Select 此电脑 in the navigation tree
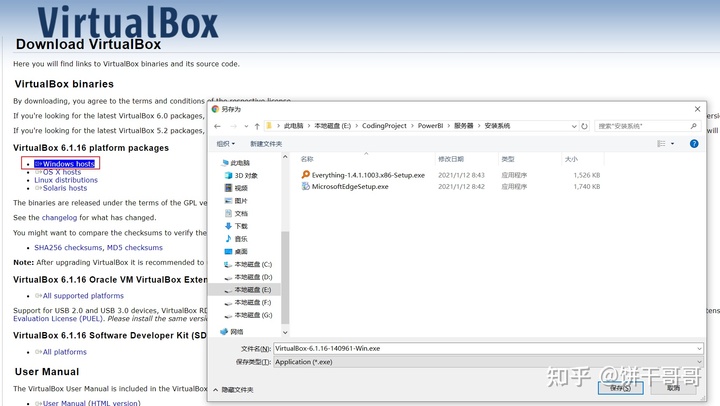The height and width of the screenshot is (406, 720). click(236, 163)
